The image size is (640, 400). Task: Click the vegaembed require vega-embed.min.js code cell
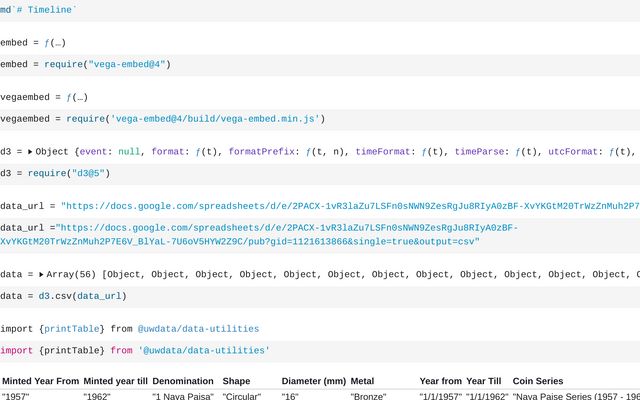[x=162, y=119]
